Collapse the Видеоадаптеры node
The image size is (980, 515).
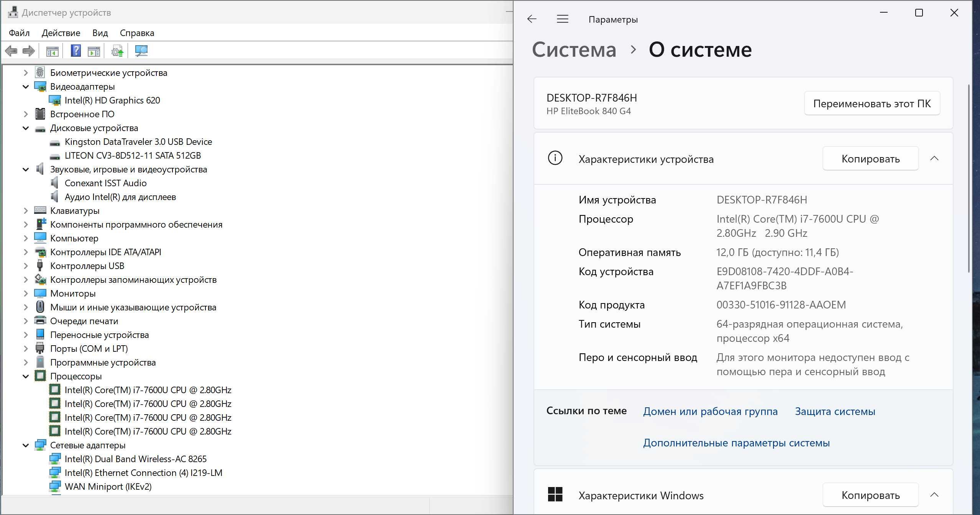click(x=26, y=87)
